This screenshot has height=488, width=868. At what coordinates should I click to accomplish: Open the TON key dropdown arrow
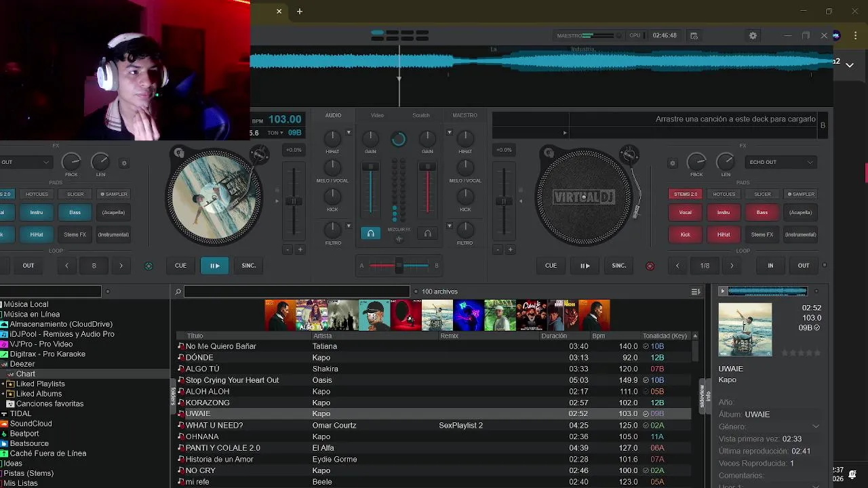coord(280,133)
